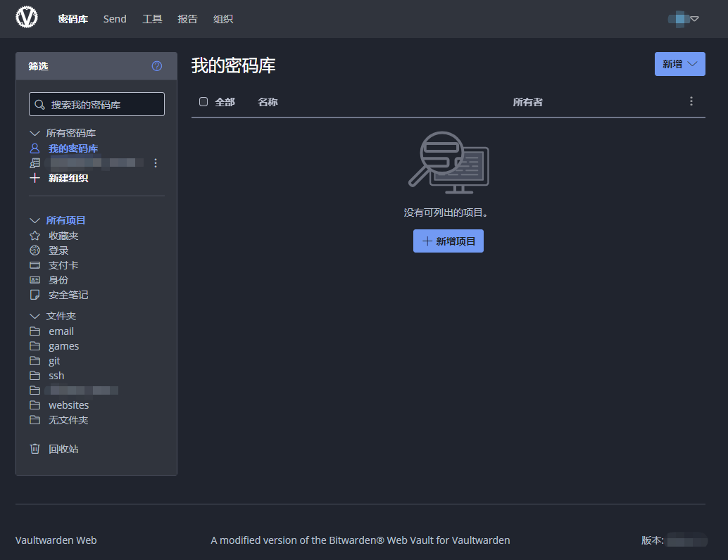The width and height of the screenshot is (728, 560).
Task: Collapse the 所有密码库 vault section
Action: [34, 133]
